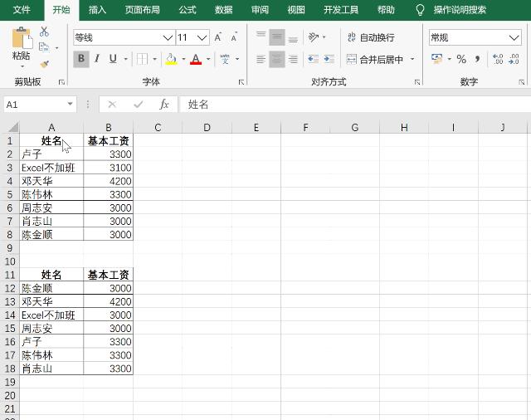Switch to the 页面布局 tab
531x420 pixels.
[142, 9]
